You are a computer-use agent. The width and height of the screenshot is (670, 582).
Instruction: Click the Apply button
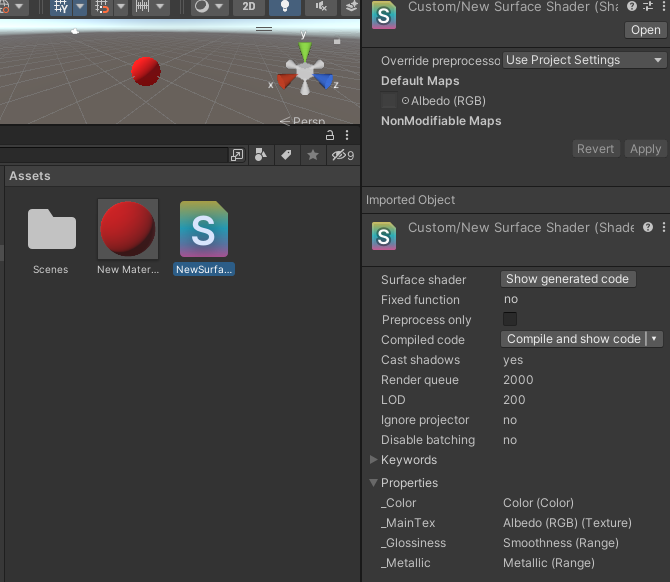(645, 149)
